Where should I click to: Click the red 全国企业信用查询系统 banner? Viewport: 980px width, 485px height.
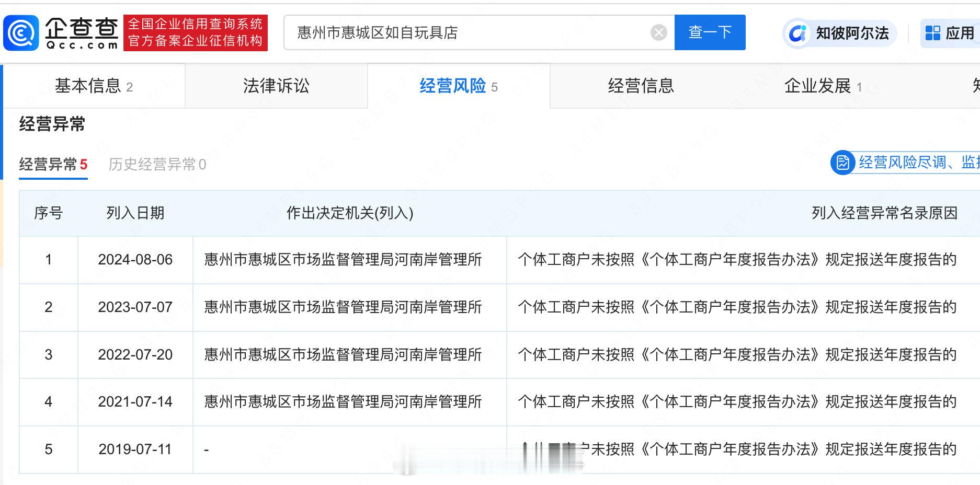coord(196,32)
